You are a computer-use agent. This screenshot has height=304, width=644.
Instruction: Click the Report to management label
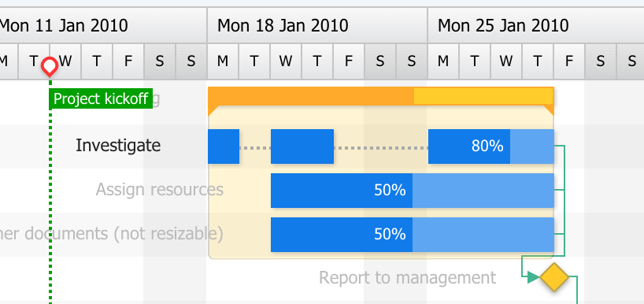click(x=408, y=278)
